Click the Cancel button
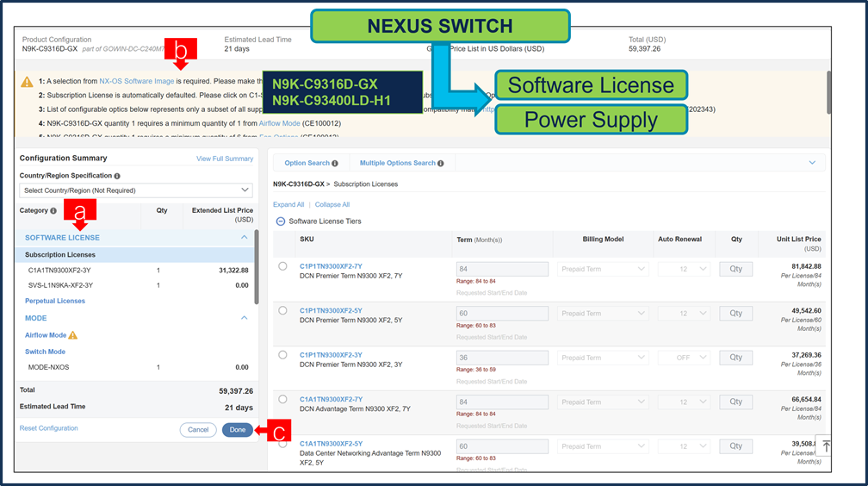868x486 pixels. [198, 430]
